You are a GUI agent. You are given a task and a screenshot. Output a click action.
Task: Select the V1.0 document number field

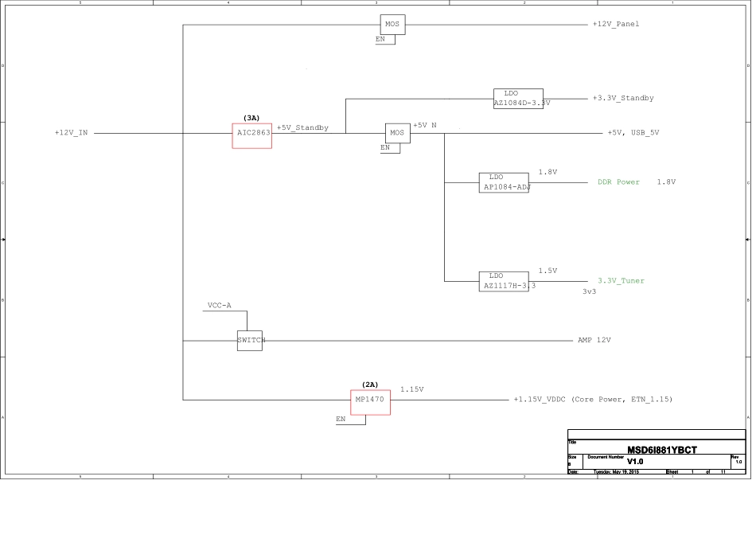click(x=634, y=462)
